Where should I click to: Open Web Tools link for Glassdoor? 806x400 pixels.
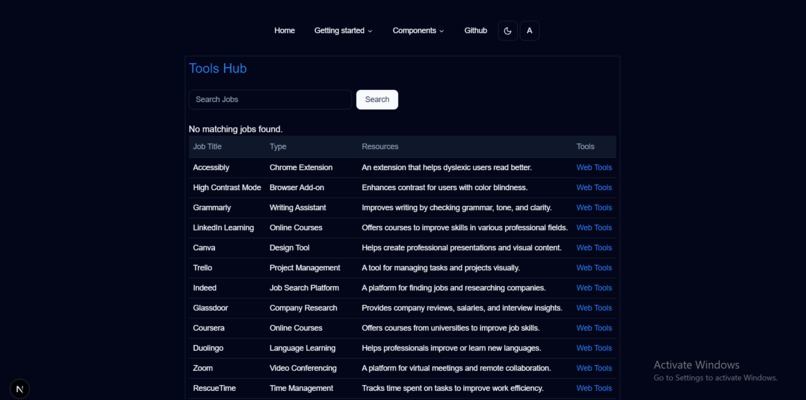click(x=594, y=308)
